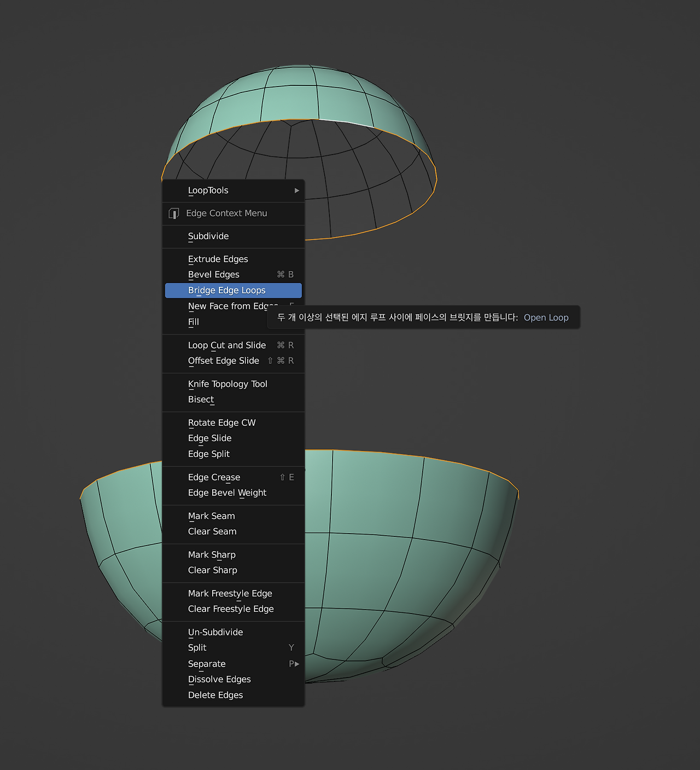This screenshot has width=700, height=770.
Task: Select Un-Subdivide
Action: coord(234,632)
